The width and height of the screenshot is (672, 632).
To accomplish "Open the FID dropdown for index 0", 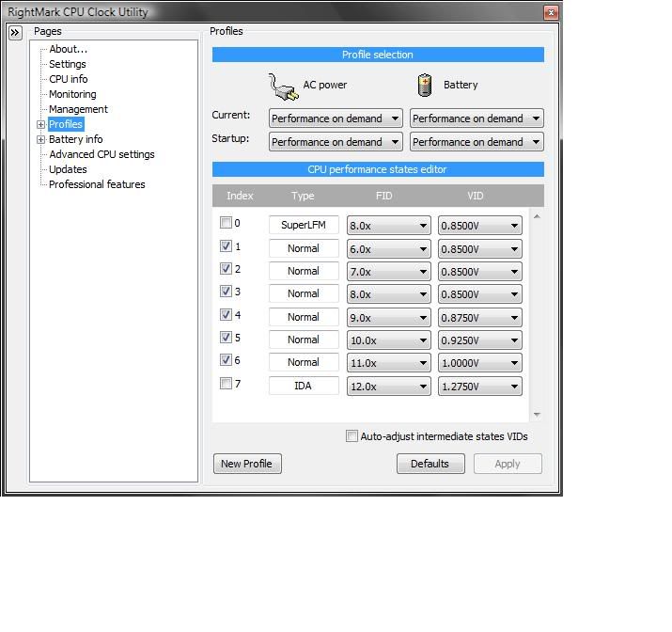I will click(389, 226).
